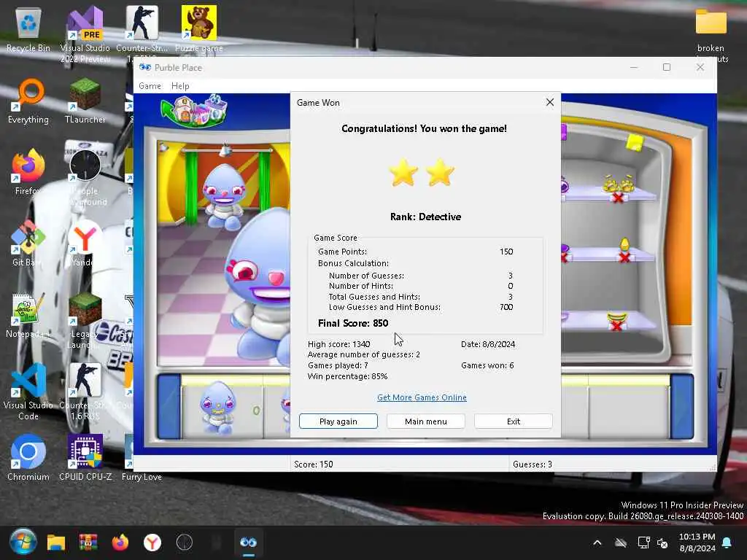Open File Explorer from taskbar
The image size is (747, 560).
(x=55, y=542)
